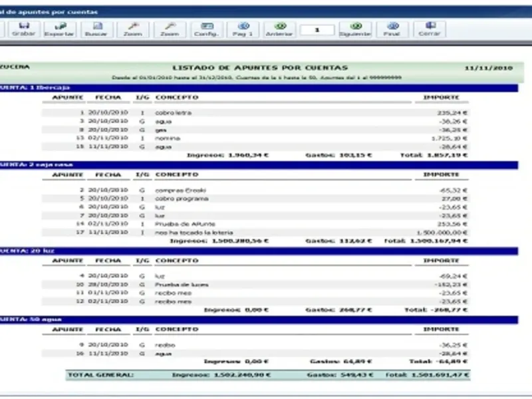Open the Exportar export tool

click(59, 29)
